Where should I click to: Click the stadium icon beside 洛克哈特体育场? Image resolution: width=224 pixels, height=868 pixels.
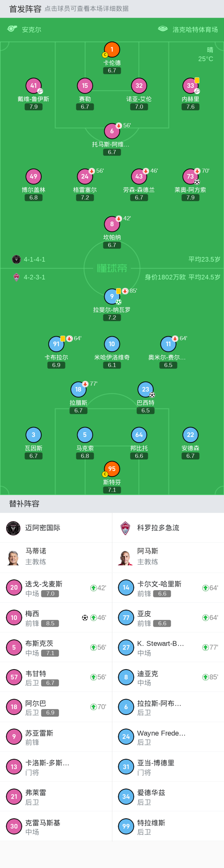[163, 29]
